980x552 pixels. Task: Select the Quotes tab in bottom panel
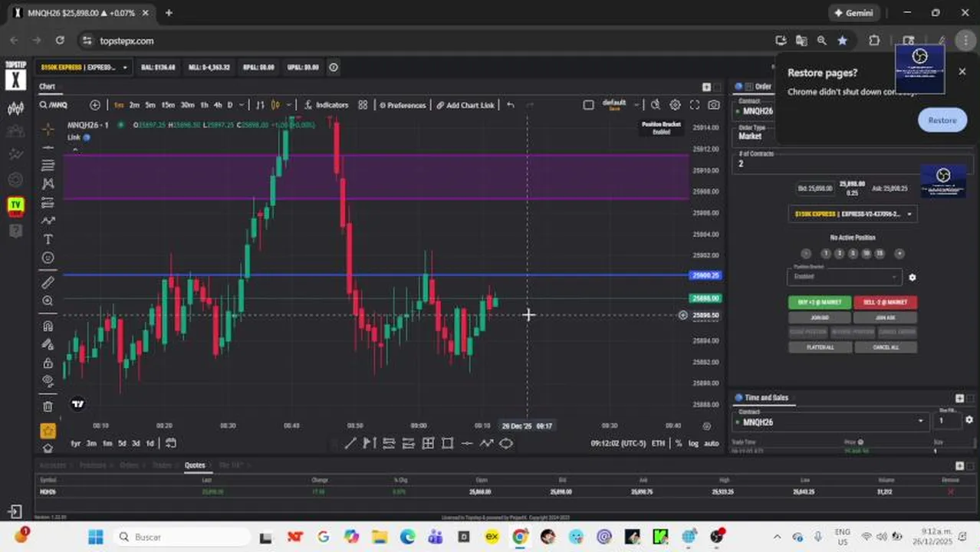(195, 465)
